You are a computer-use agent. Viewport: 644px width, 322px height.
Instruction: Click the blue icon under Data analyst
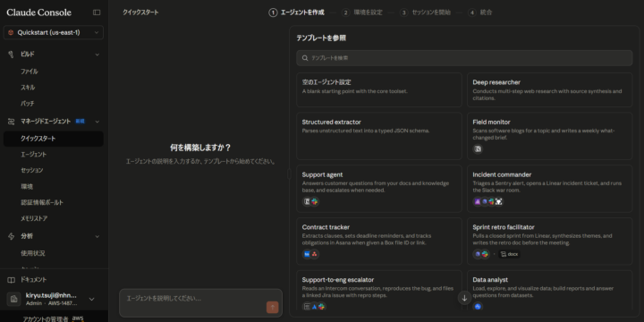click(478, 307)
